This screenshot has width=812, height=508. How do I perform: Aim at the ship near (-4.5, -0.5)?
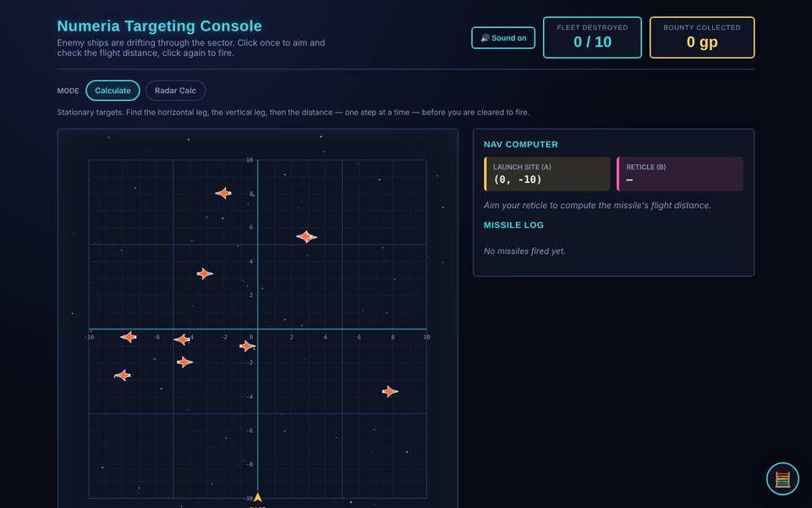(x=182, y=340)
